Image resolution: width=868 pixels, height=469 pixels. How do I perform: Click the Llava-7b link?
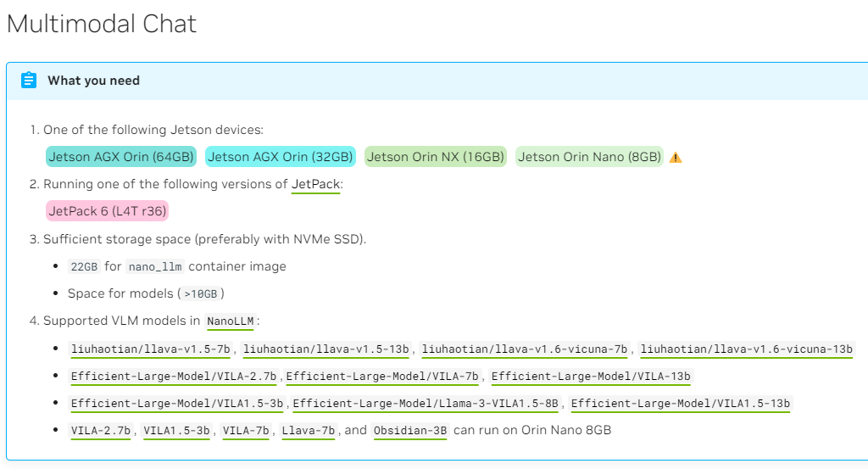tap(309, 431)
